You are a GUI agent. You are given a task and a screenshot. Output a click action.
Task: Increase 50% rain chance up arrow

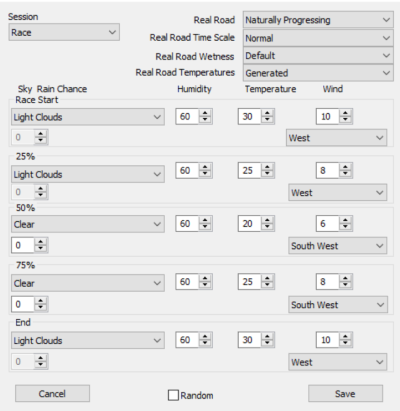pyautogui.click(x=41, y=242)
